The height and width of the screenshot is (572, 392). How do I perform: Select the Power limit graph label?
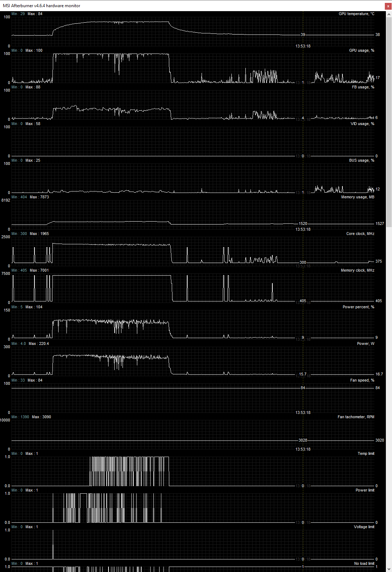[365, 490]
